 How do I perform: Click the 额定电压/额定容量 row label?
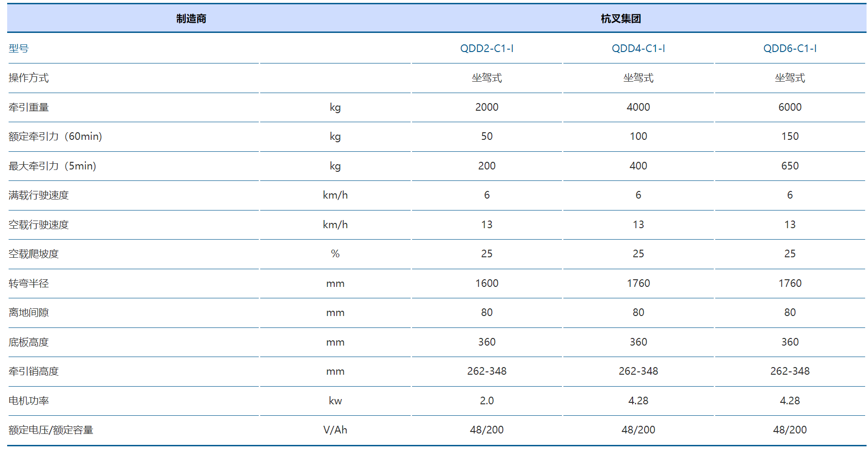click(51, 430)
